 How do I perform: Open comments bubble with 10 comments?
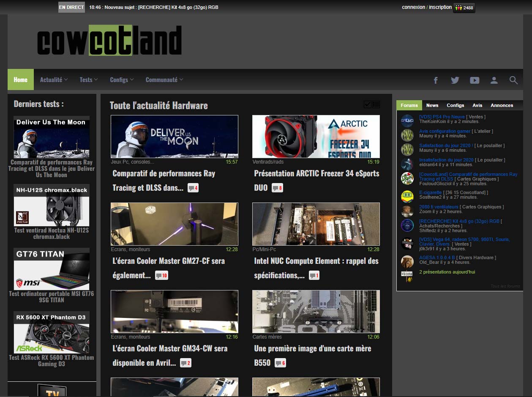point(161,275)
